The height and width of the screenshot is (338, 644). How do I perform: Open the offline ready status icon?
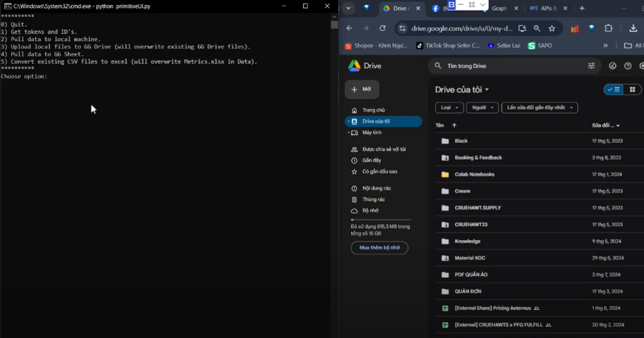[612, 66]
